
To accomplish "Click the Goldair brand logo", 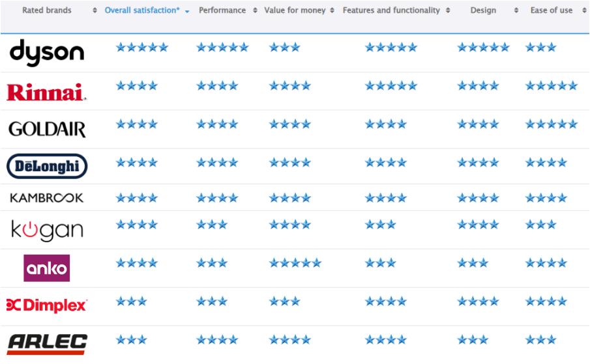I will [x=47, y=129].
